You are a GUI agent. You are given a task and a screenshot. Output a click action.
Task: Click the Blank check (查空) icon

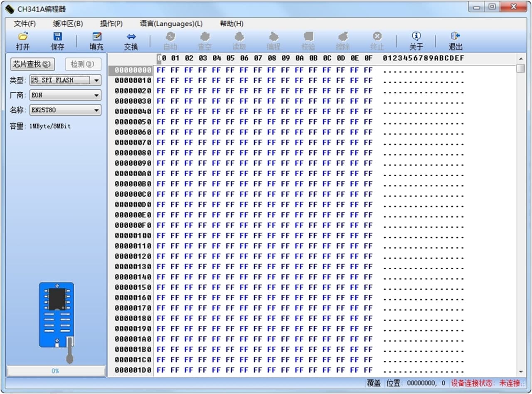click(x=205, y=36)
